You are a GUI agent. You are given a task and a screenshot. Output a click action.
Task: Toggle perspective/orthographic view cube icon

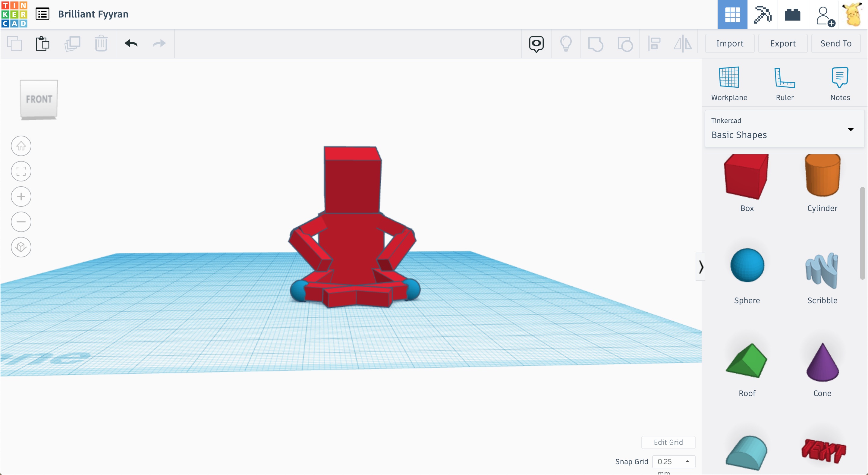(x=21, y=247)
